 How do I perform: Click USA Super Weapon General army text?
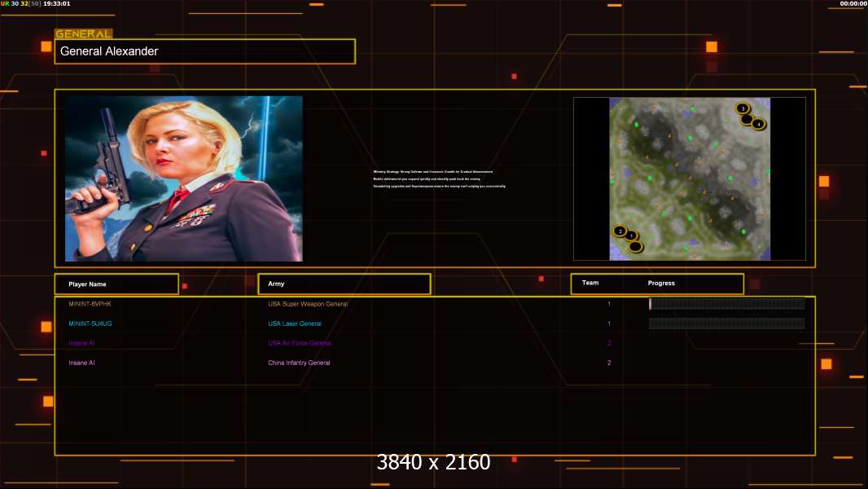[308, 304]
